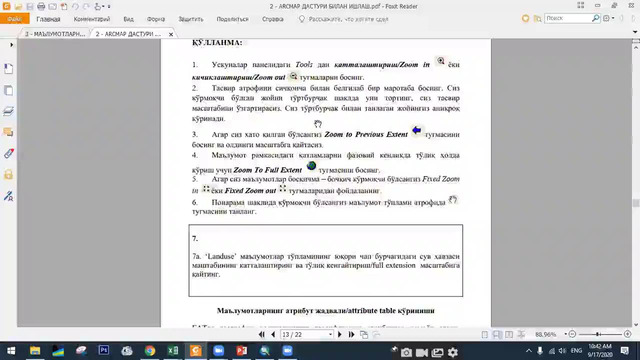Switch to the first document tab
This screenshot has width=640, height=360.
(x=55, y=34)
